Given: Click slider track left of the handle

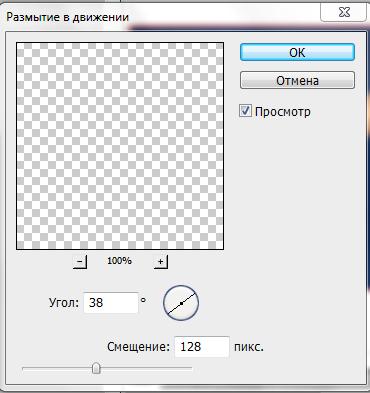Looking at the screenshot, I should pyautogui.click(x=57, y=369).
